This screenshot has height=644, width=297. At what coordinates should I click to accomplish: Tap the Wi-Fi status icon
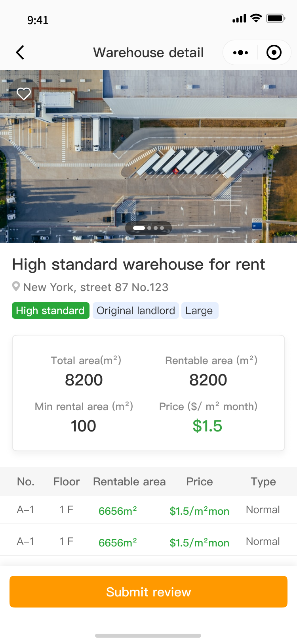256,18
